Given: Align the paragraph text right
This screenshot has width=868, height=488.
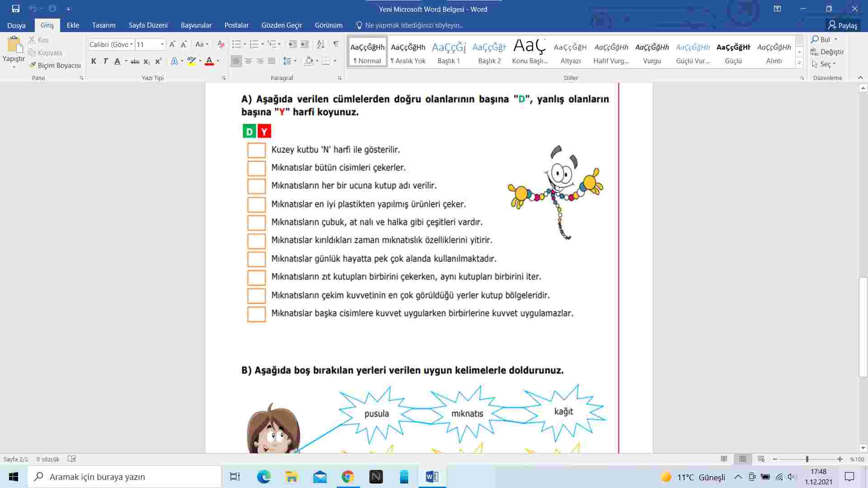Looking at the screenshot, I should [x=259, y=61].
